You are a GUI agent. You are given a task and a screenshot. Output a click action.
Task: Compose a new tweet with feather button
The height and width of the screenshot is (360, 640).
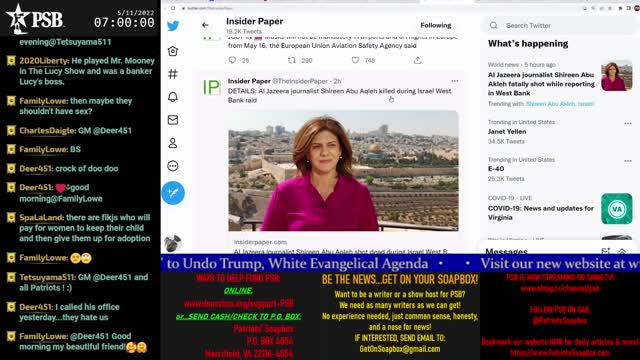tap(173, 193)
